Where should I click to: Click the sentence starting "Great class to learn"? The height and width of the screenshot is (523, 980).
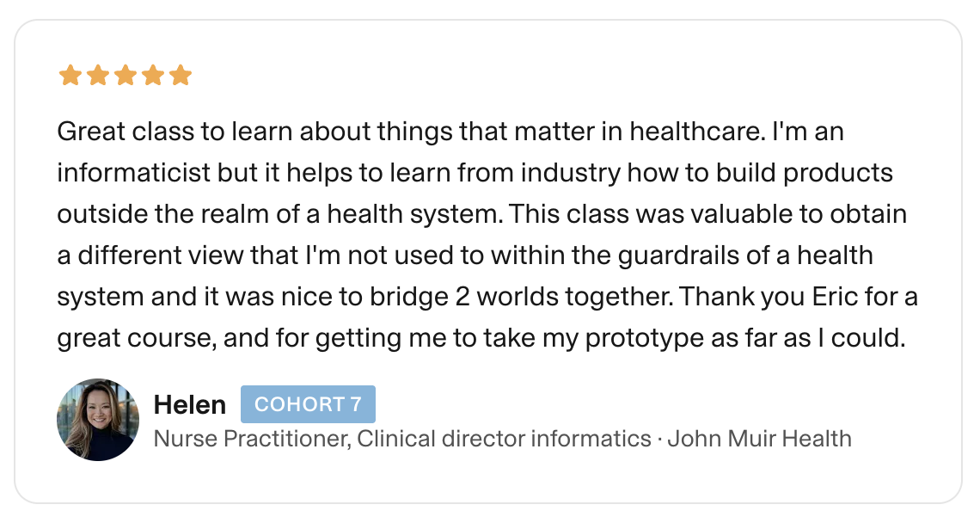[x=258, y=132]
